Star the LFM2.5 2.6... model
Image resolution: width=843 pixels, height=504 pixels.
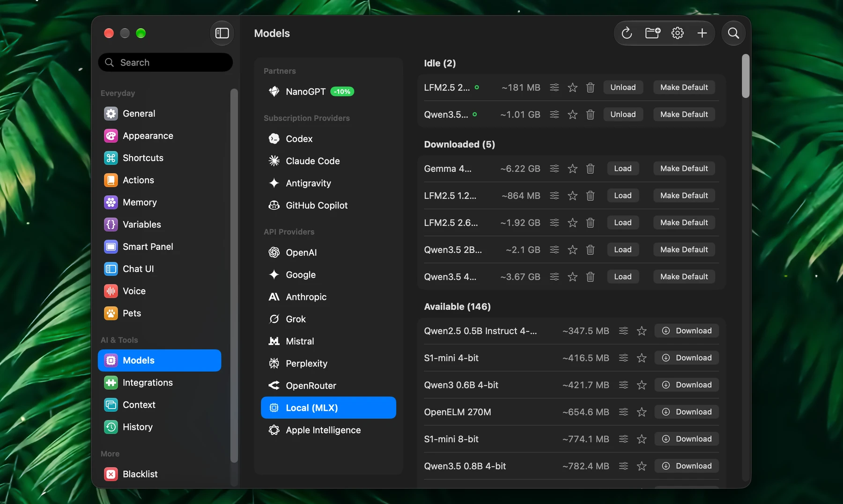point(572,223)
